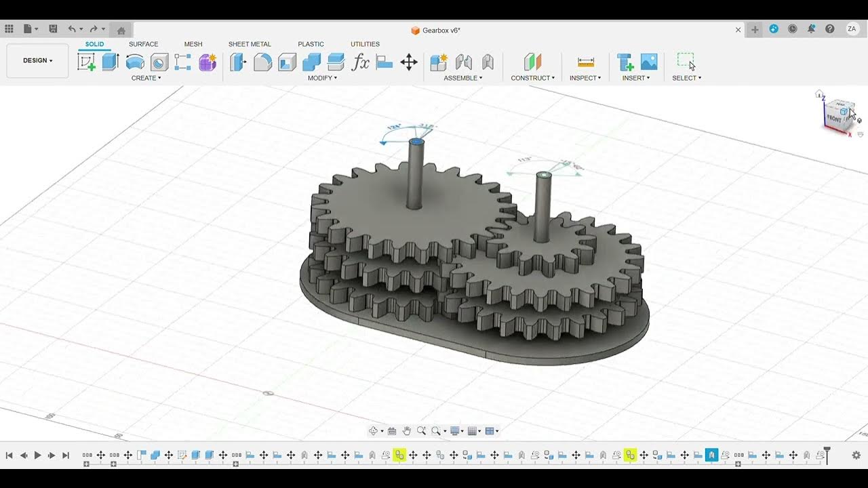View notifications bell
The image size is (868, 488).
pyautogui.click(x=811, y=29)
